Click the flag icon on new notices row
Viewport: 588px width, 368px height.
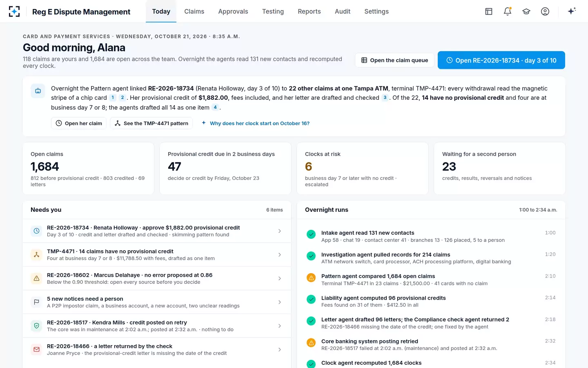36,302
